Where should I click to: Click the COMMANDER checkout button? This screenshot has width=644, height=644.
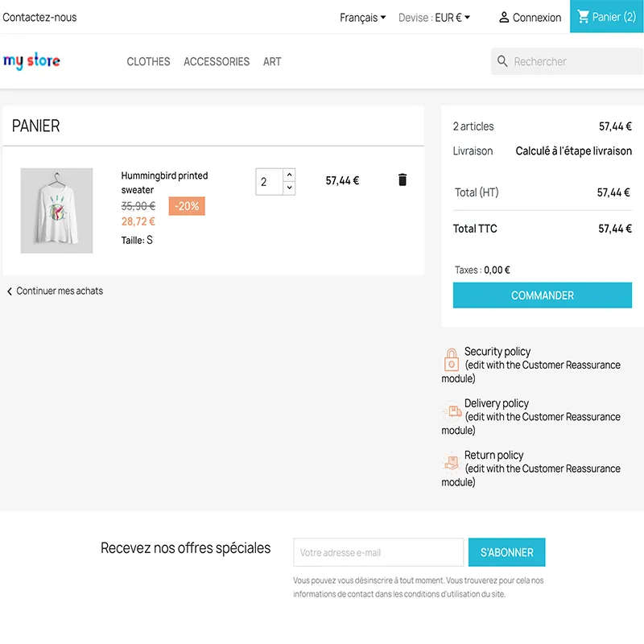coord(542,295)
